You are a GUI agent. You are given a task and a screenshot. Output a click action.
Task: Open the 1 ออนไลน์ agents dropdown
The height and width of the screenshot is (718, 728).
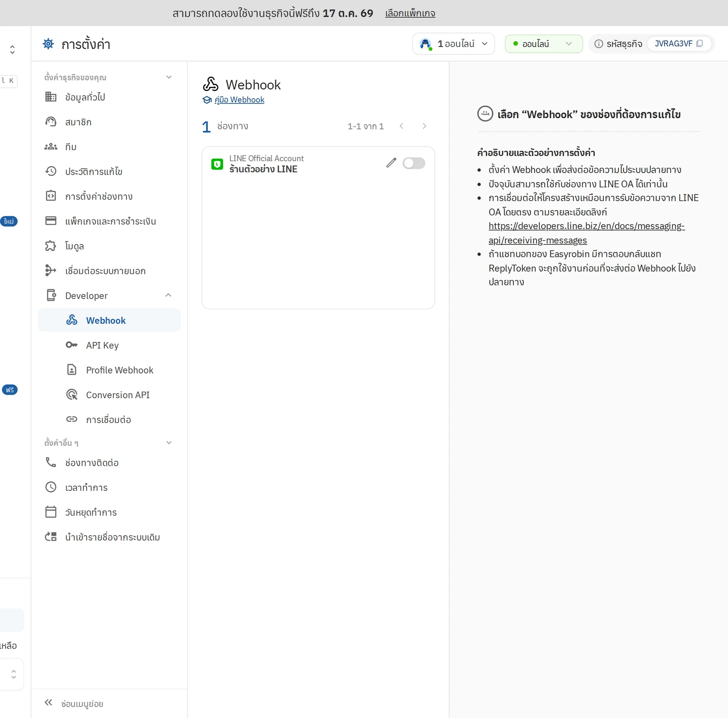454,44
